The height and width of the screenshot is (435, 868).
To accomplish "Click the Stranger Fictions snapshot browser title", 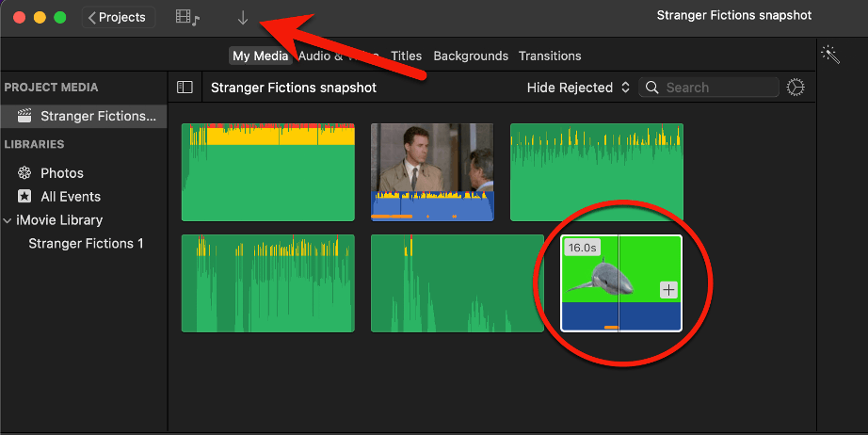I will coord(294,88).
